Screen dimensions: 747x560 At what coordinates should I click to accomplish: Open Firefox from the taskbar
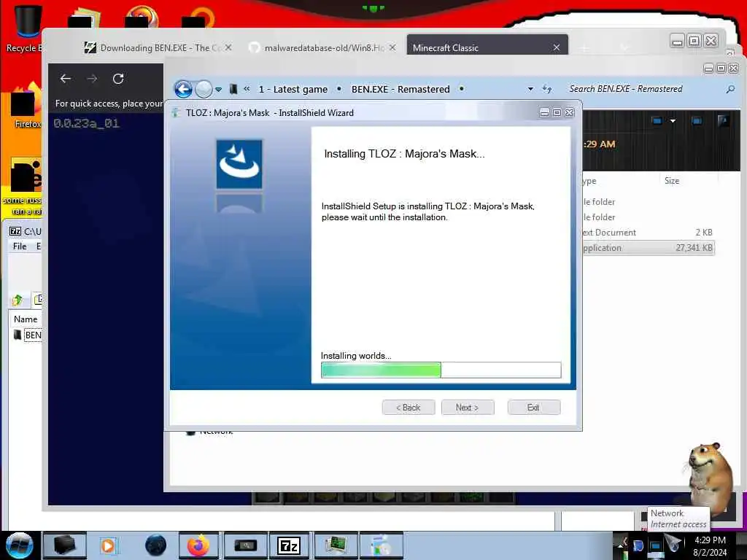click(x=198, y=545)
